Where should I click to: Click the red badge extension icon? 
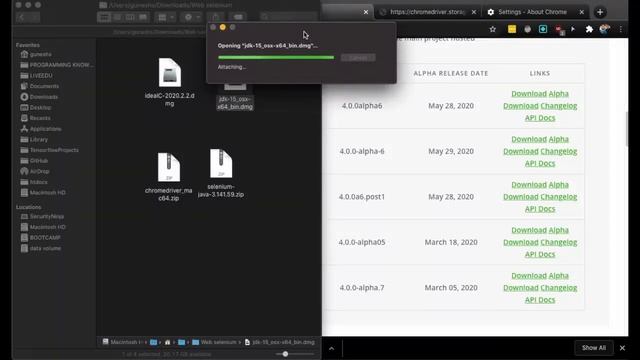click(x=559, y=30)
